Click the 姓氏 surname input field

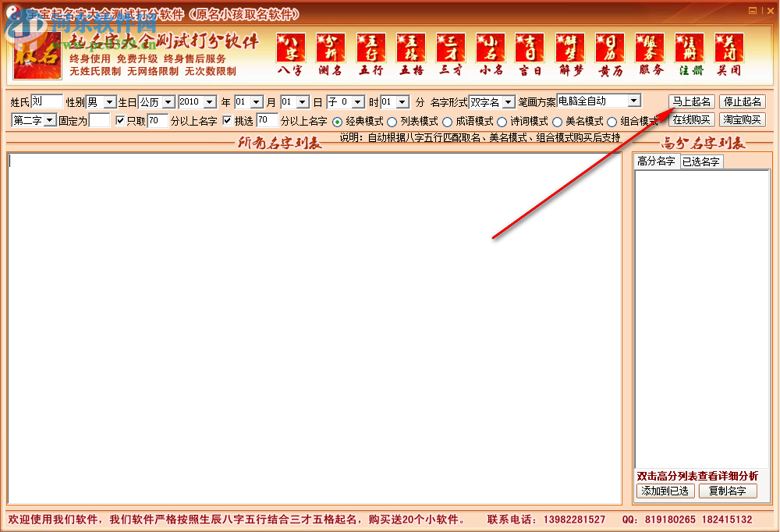[x=45, y=101]
